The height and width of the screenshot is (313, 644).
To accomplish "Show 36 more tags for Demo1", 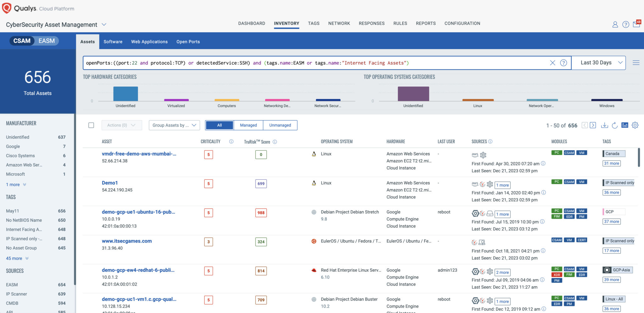I will tap(611, 192).
